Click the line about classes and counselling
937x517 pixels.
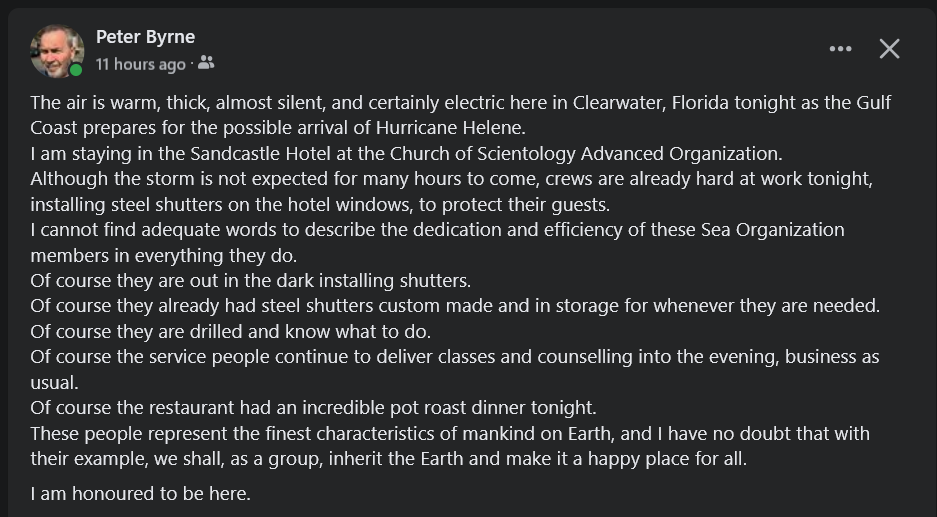(455, 357)
